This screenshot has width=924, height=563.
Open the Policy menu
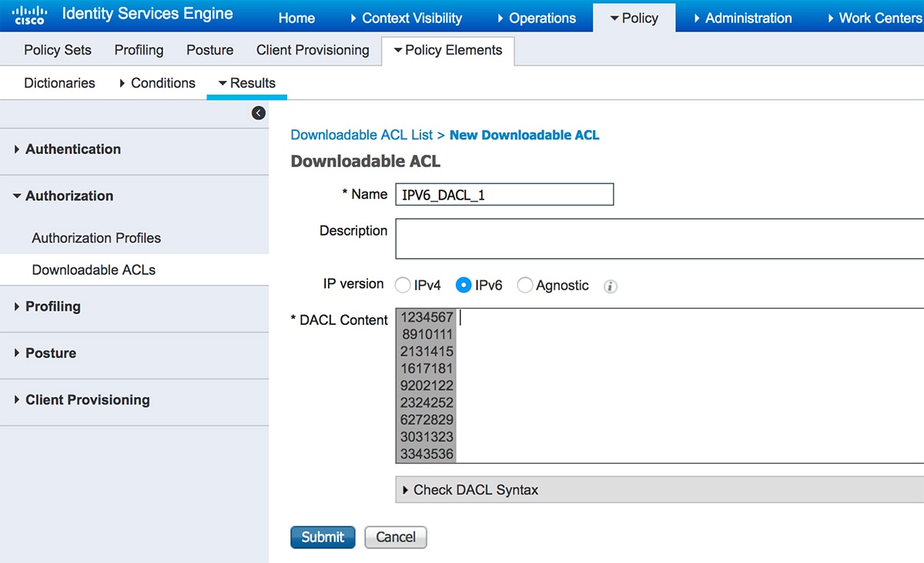tap(634, 18)
